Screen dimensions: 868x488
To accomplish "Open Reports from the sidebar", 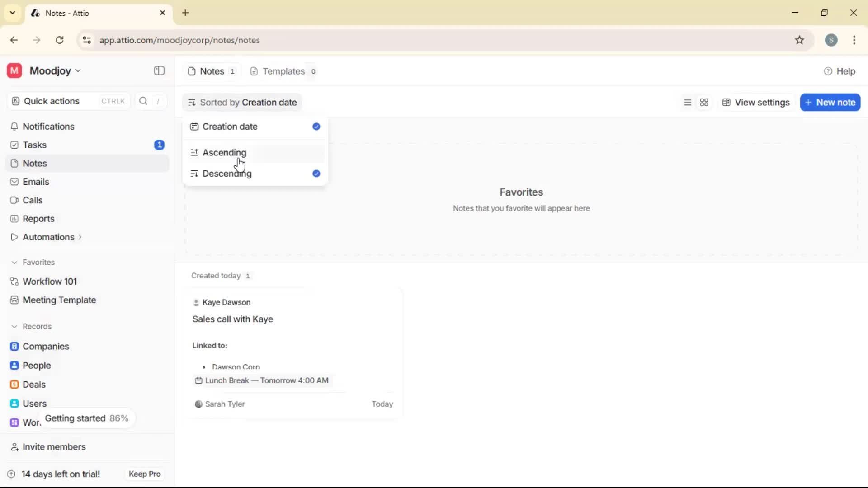I will coord(38,219).
